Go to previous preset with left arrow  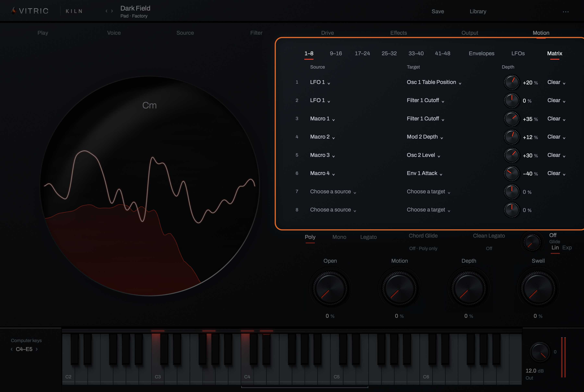[x=106, y=11]
